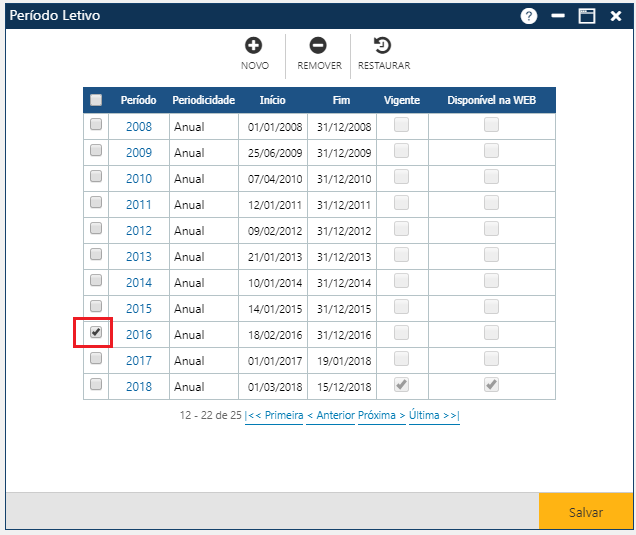Click the Período column header

(x=139, y=101)
